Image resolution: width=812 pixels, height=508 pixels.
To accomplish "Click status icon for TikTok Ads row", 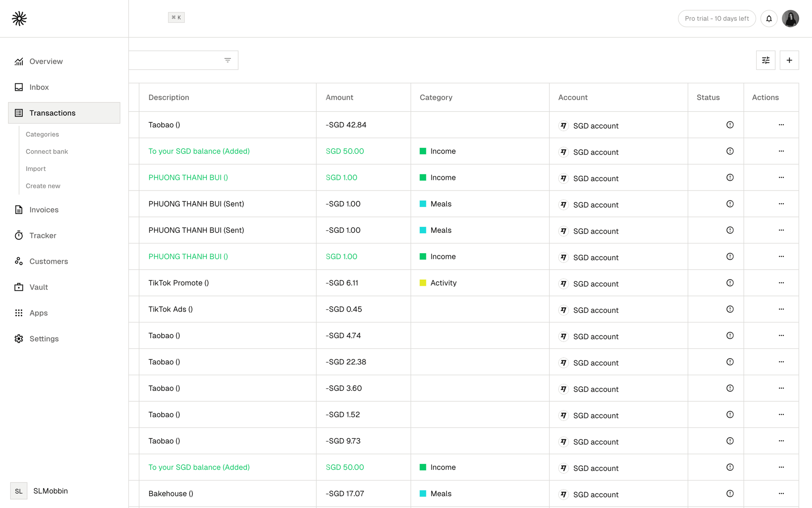I will (730, 309).
